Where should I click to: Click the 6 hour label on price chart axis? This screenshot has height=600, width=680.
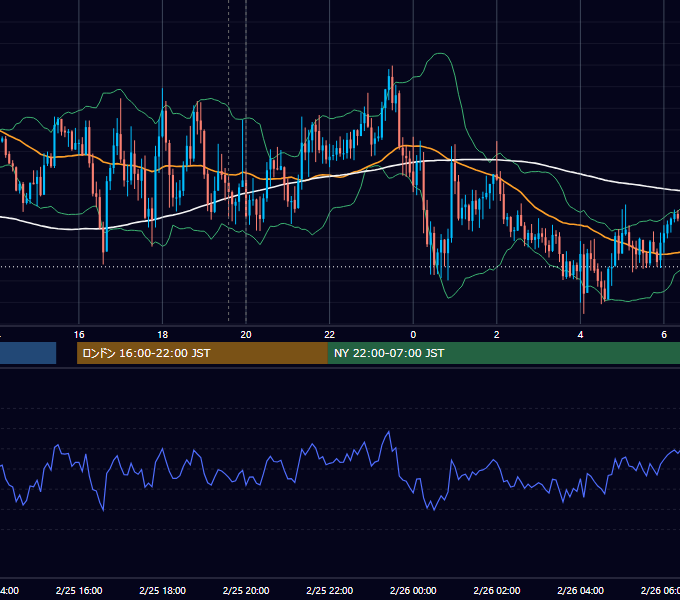pos(664,335)
